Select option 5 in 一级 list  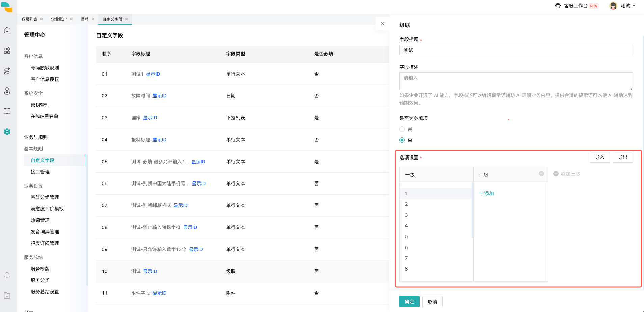tap(436, 236)
